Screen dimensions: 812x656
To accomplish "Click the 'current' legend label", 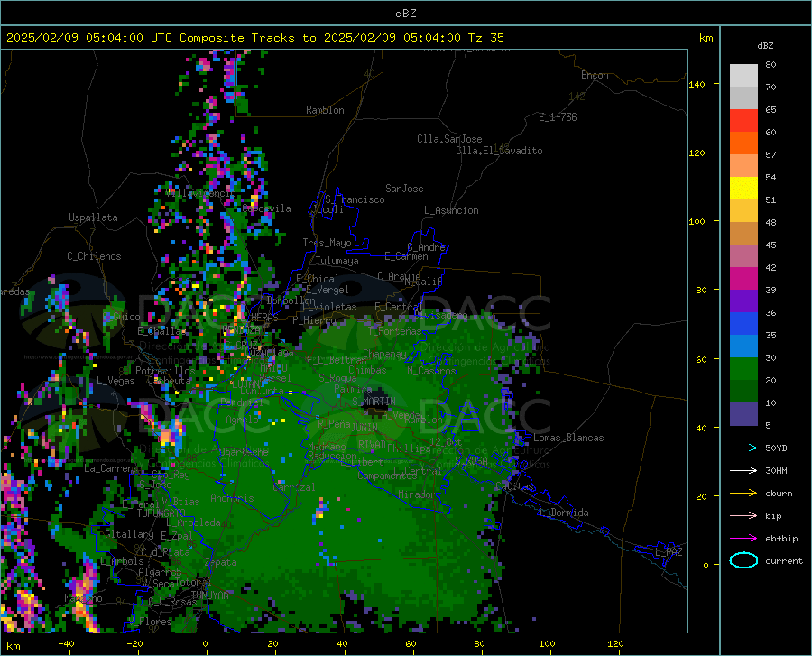I will tap(784, 560).
